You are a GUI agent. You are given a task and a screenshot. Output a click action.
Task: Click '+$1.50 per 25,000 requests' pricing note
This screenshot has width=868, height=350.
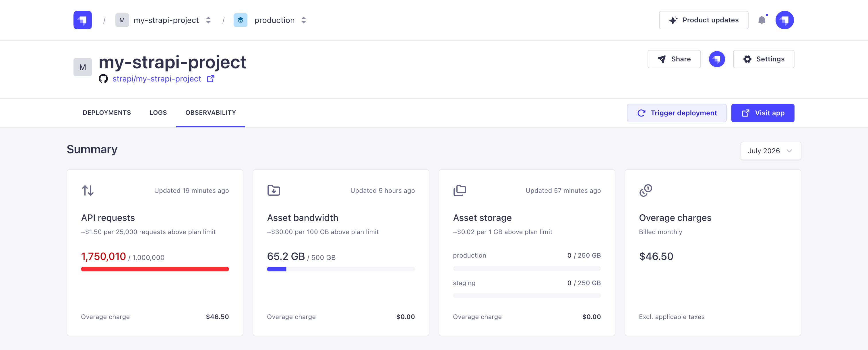click(x=148, y=232)
